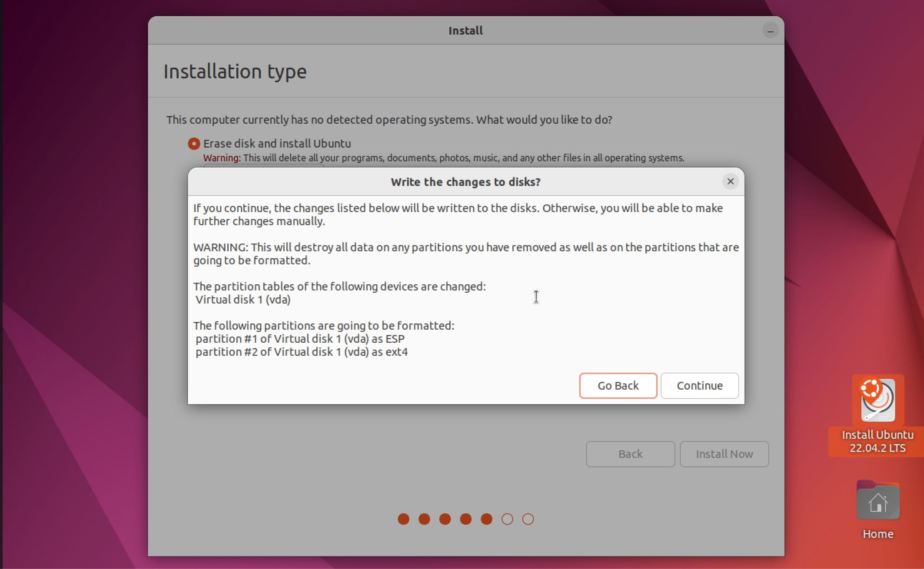Click Continue to write changes to disks

[x=700, y=385]
